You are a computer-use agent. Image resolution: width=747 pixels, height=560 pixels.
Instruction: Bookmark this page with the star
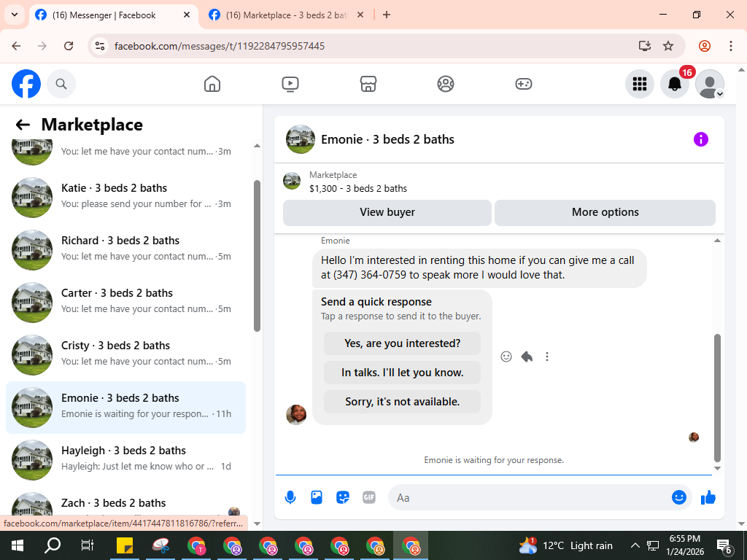tap(668, 46)
